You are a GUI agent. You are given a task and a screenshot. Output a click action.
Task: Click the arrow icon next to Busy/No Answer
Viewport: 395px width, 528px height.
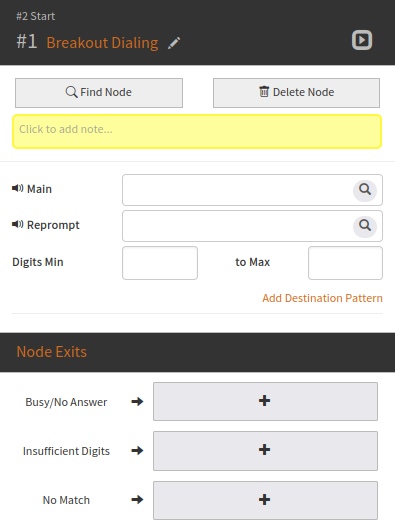pos(137,401)
